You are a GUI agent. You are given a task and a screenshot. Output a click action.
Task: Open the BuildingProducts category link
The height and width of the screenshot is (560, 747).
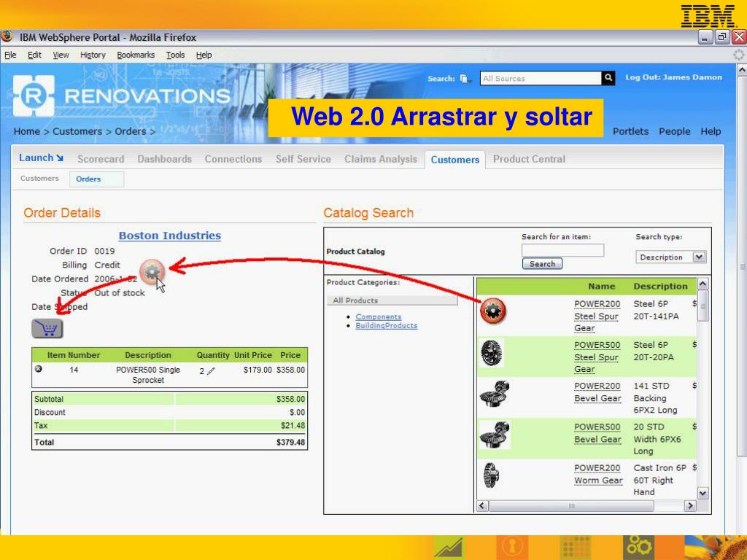click(387, 326)
